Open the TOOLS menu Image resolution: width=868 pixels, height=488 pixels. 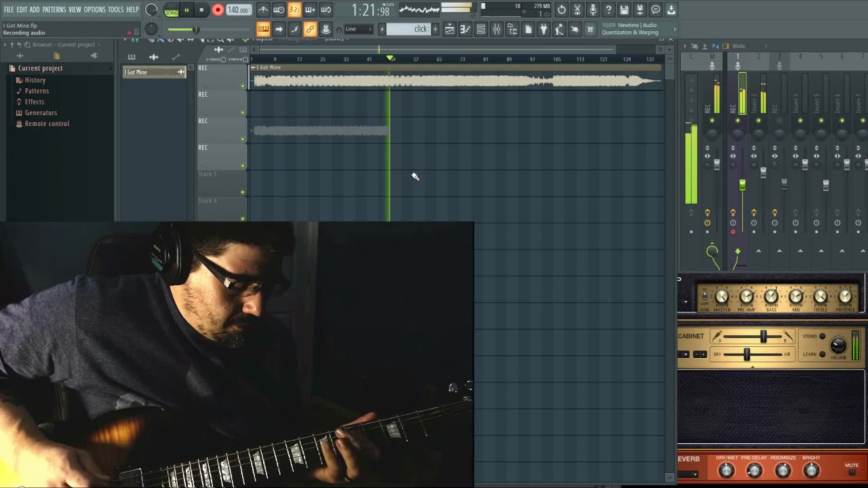pos(116,9)
